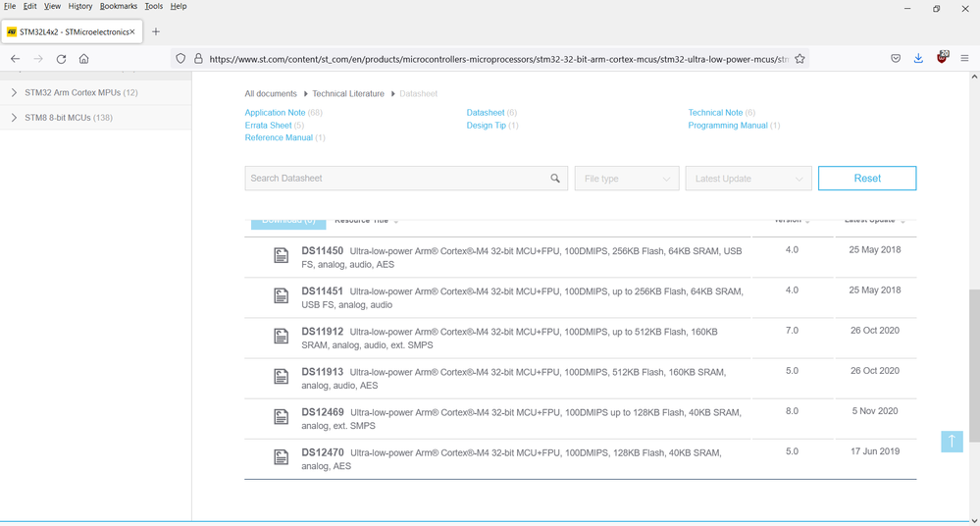Image resolution: width=980 pixels, height=526 pixels.
Task: Open datasheet DS11912 title
Action: coord(323,332)
